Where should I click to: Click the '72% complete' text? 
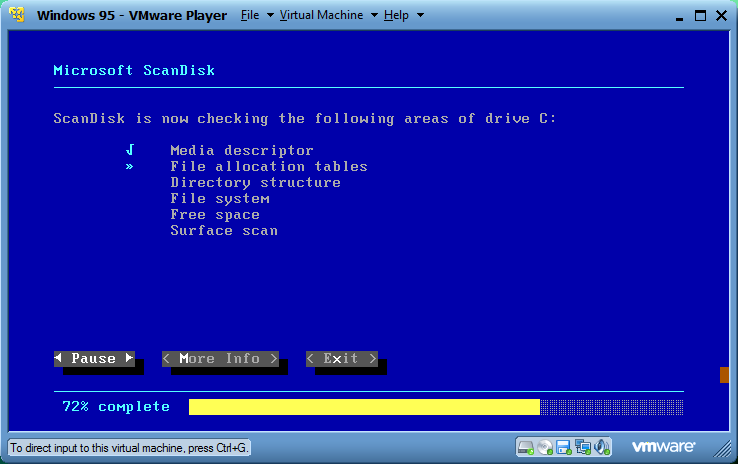tap(116, 407)
